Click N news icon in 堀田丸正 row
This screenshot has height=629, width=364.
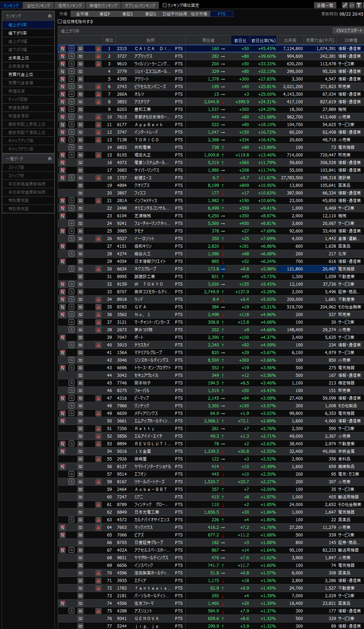[x=63, y=155]
